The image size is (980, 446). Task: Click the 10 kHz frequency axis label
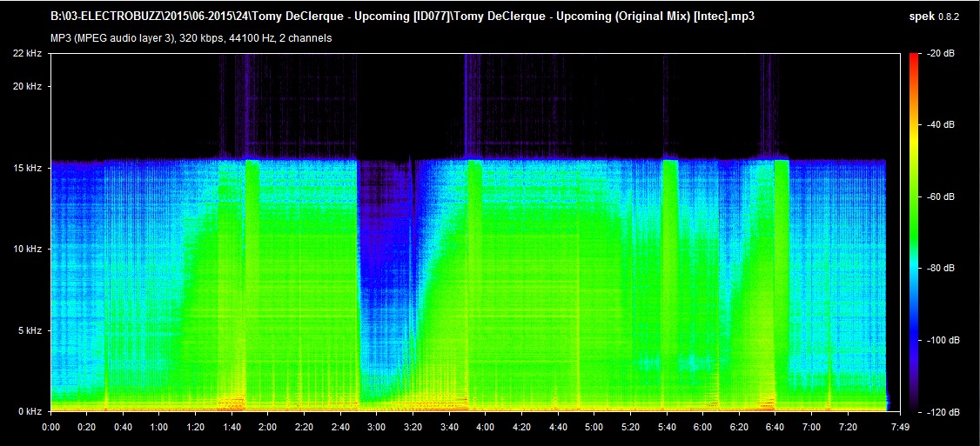(27, 249)
